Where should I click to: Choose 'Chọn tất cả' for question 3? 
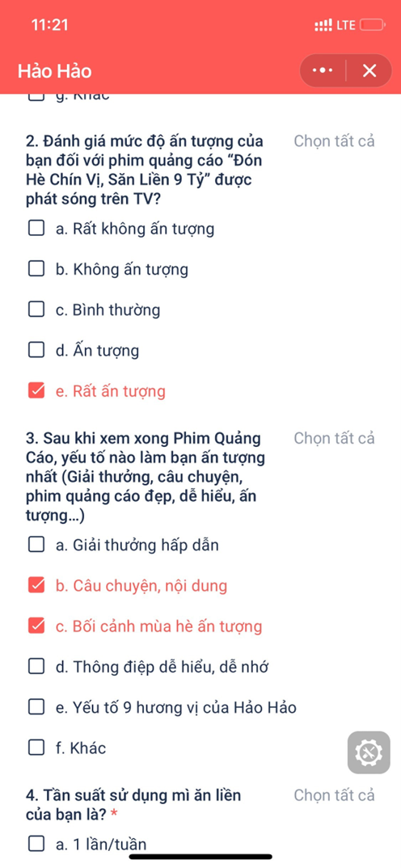pos(334,438)
